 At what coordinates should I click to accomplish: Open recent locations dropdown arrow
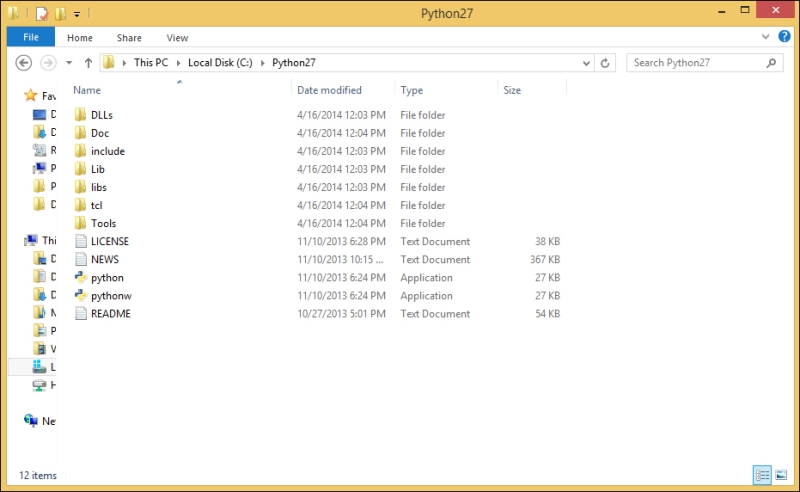point(69,63)
